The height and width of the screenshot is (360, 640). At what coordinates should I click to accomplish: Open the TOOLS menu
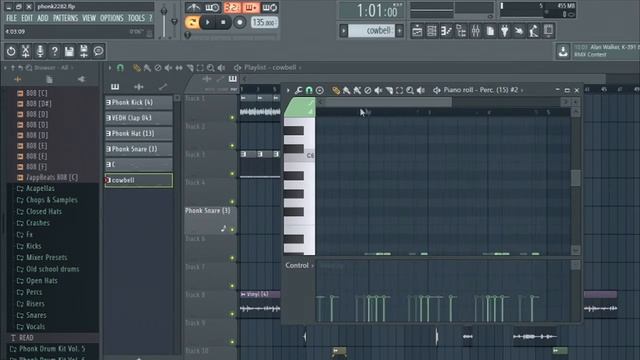click(136, 18)
